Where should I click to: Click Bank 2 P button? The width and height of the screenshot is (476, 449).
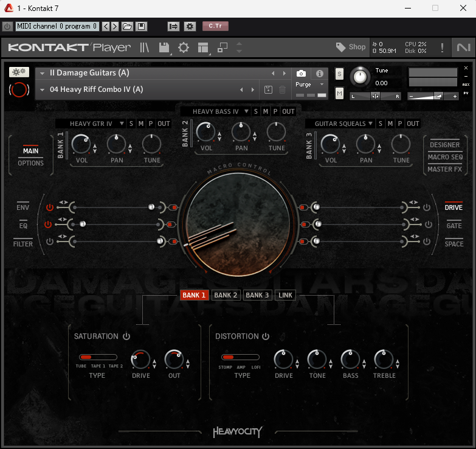point(275,111)
